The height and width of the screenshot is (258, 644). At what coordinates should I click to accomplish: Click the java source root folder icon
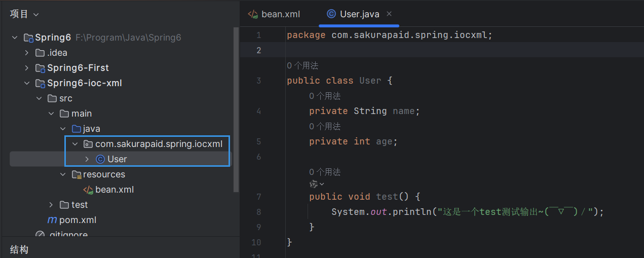pos(77,129)
